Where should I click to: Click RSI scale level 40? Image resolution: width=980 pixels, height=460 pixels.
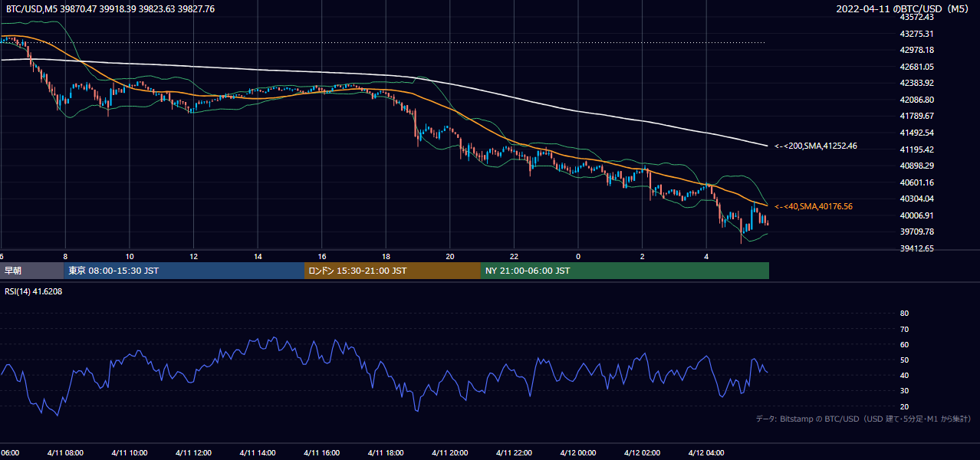[904, 375]
